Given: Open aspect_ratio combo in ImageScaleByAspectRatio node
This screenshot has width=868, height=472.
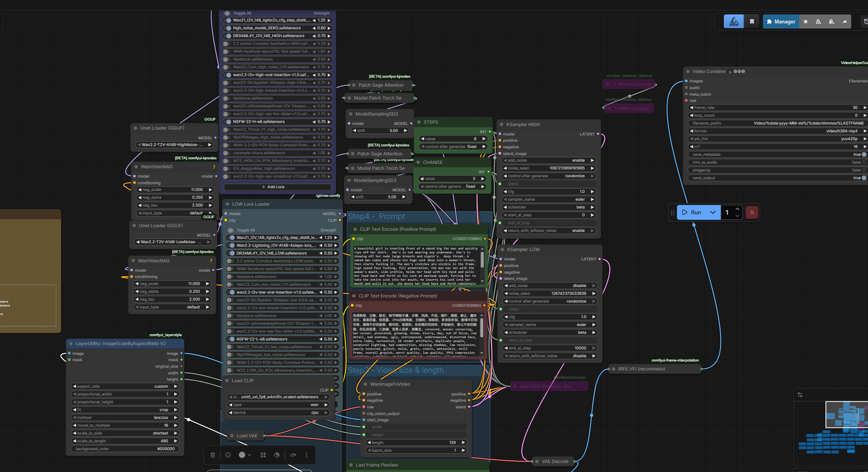Looking at the screenshot, I should [x=125, y=386].
